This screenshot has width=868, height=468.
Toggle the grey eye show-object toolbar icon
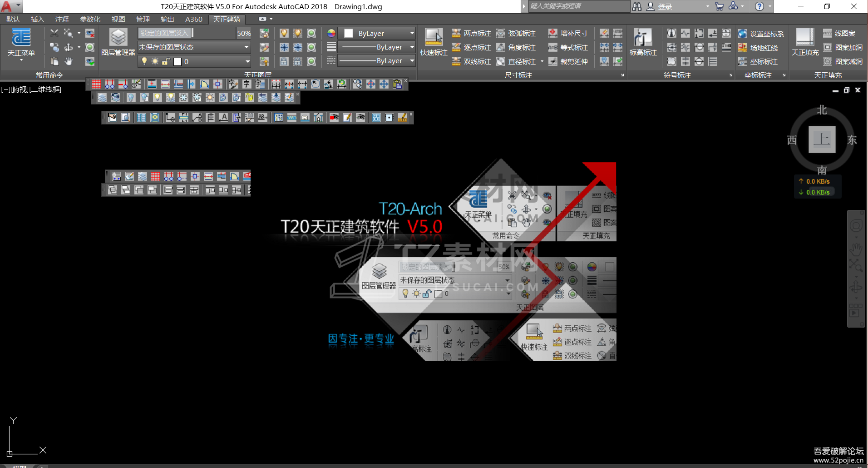(360, 118)
